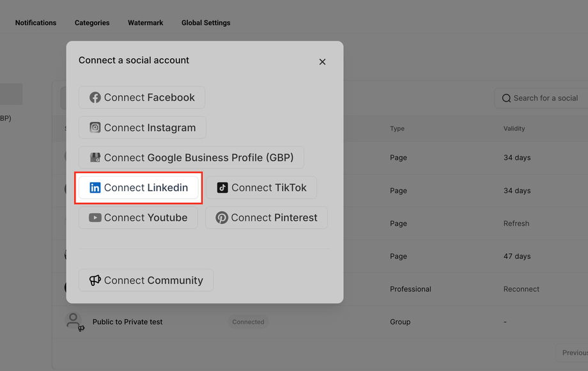Viewport: 588px width, 371px height.
Task: Click the YouTube logo icon
Action: [x=95, y=217]
